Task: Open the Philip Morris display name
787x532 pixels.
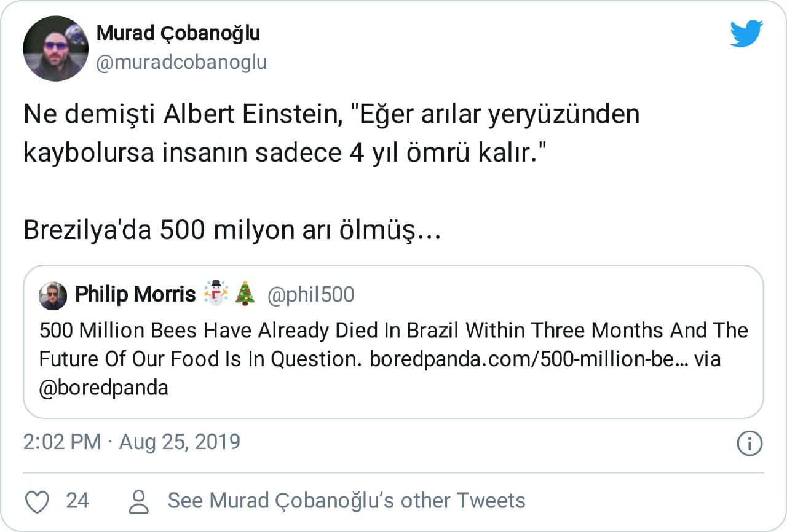Action: [135, 295]
